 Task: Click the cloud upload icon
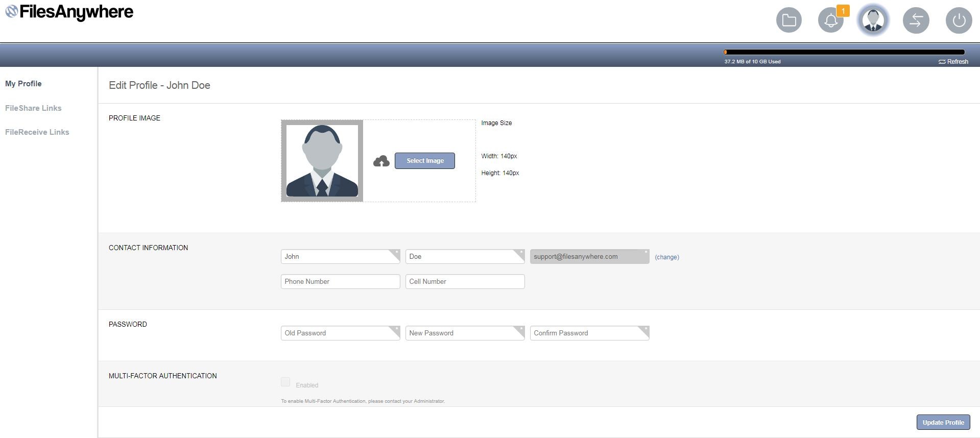coord(381,161)
